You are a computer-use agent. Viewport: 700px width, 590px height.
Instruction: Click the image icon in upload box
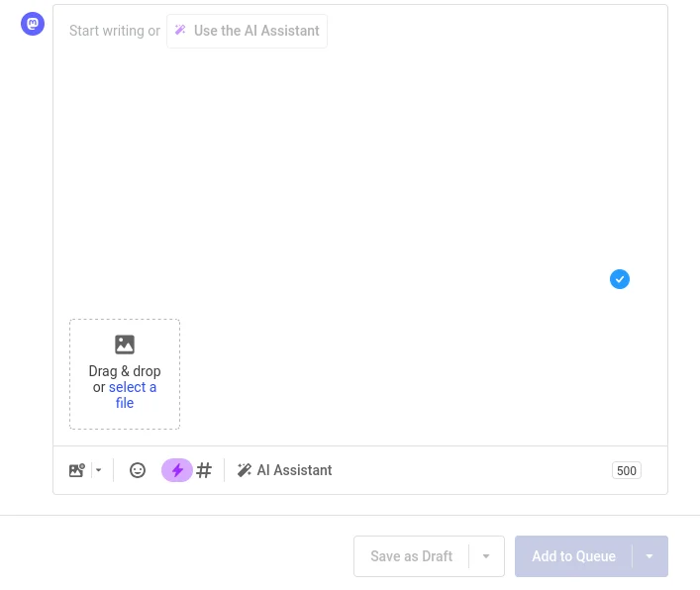[x=125, y=344]
